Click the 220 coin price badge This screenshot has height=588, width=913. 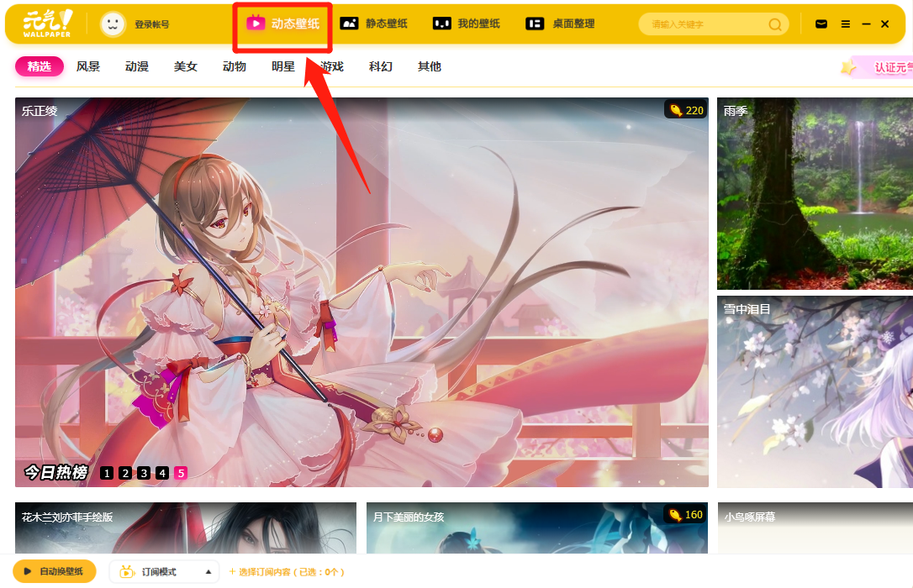point(686,110)
